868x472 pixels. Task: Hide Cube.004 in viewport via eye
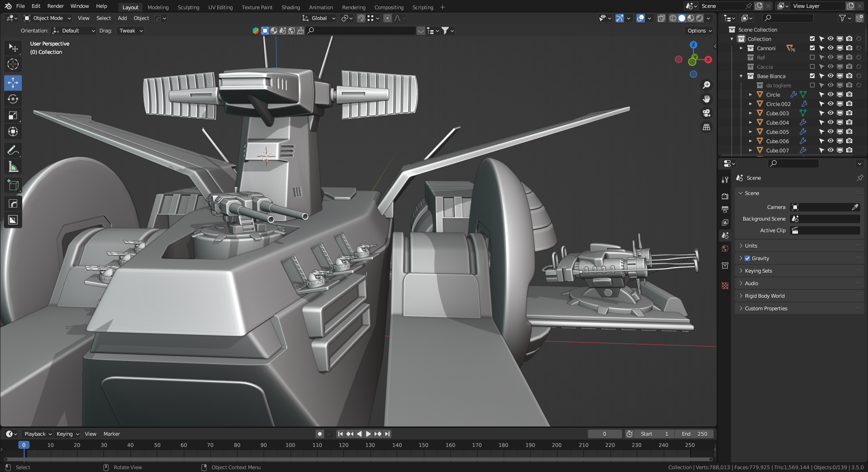[830, 123]
